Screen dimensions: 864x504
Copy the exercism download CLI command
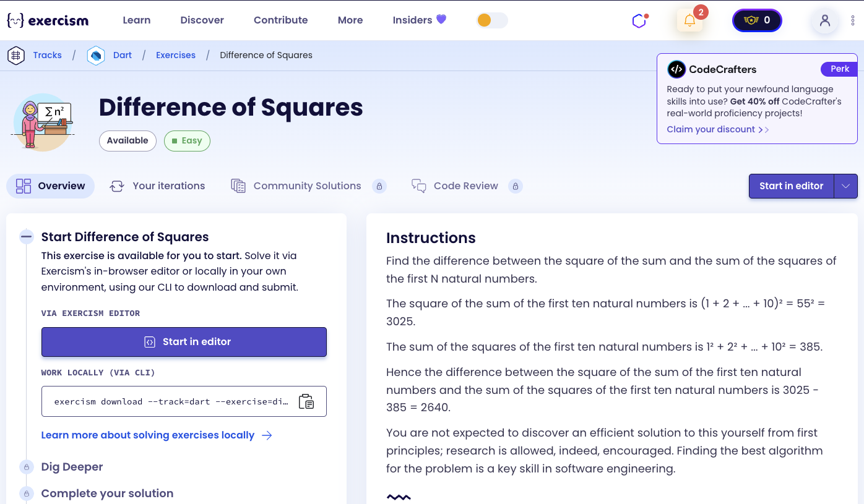point(307,401)
